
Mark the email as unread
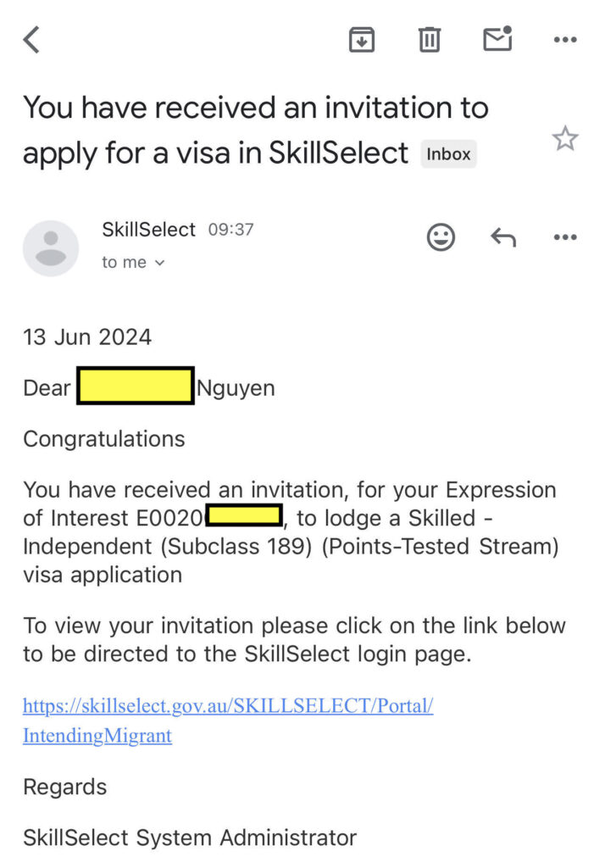point(497,39)
